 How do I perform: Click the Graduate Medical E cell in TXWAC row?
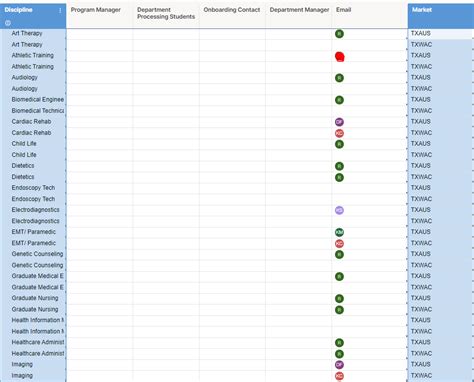click(x=33, y=287)
